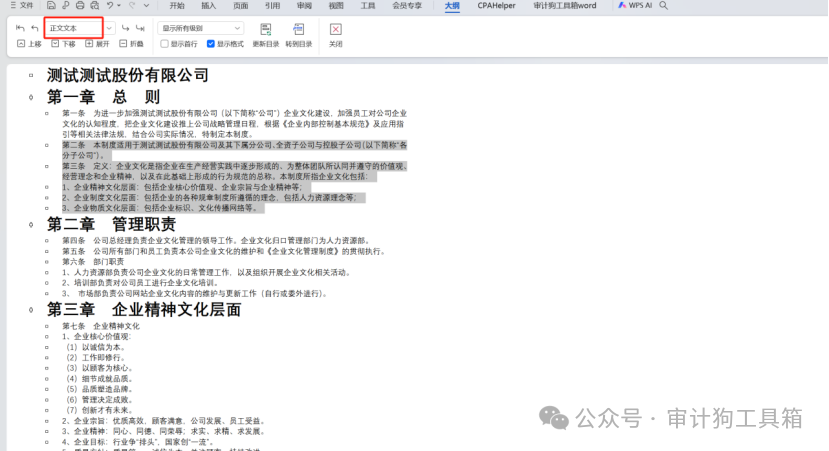
Task: Open WPS AI assistant
Action: coord(635,5)
